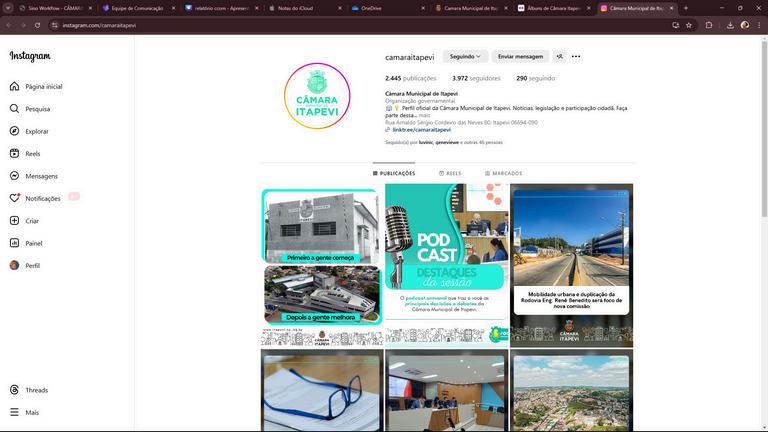This screenshot has width=768, height=432.
Task: Open the Mais hamburger menu
Action: point(24,412)
